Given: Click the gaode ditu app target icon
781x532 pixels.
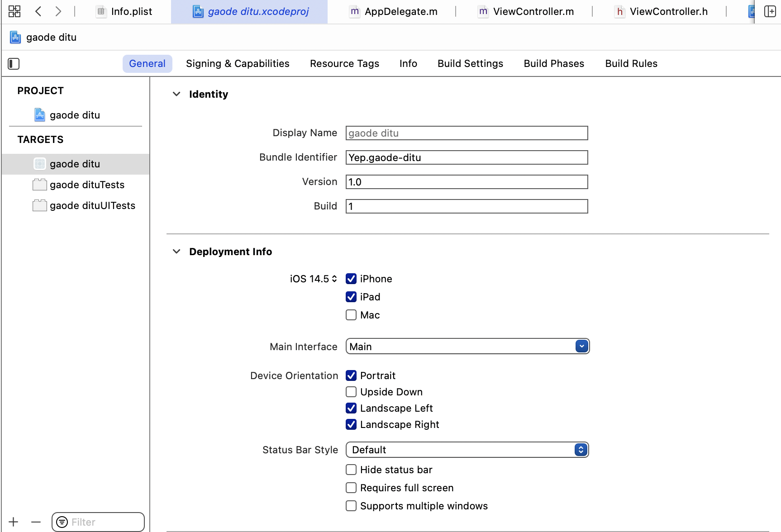Looking at the screenshot, I should (x=40, y=164).
